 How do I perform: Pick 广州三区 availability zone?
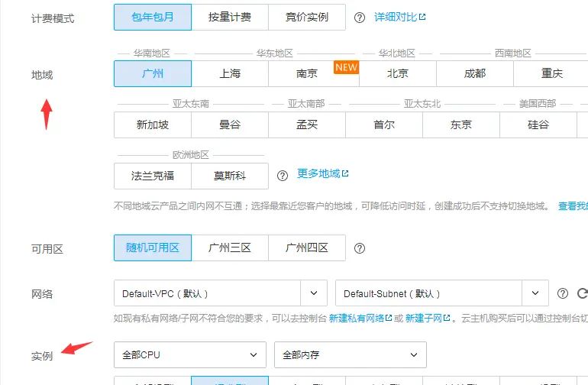230,247
